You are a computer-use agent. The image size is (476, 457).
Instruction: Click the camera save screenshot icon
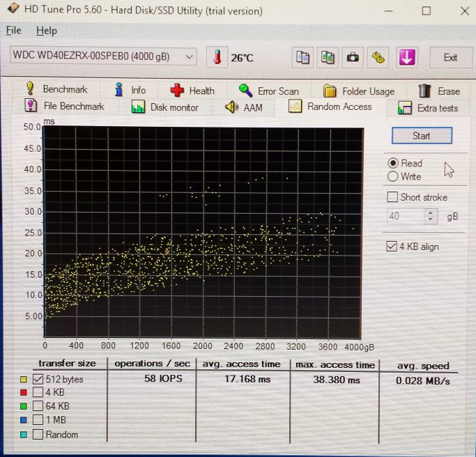point(353,57)
